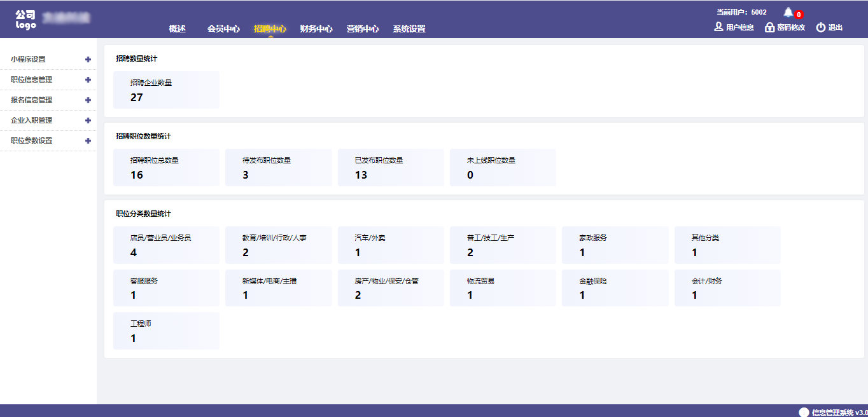Open 营销中心 navigation tab
The image size is (868, 417).
[363, 29]
